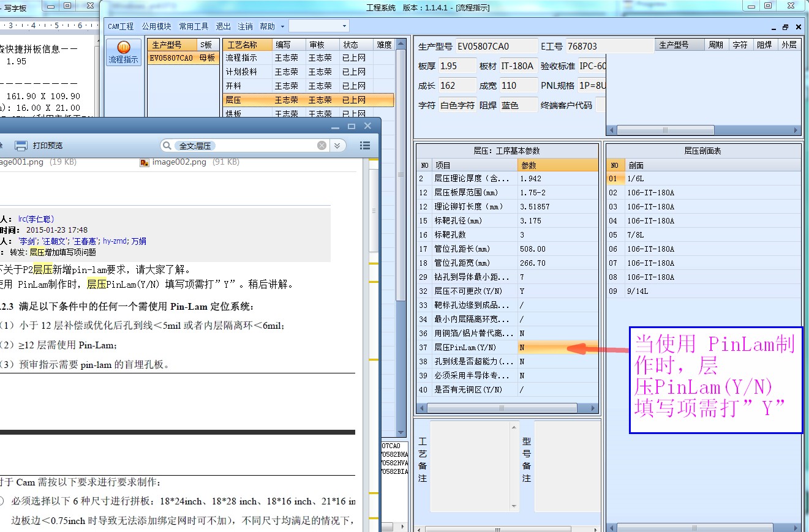Select the 管位孔距长(mm) row

click(507, 249)
